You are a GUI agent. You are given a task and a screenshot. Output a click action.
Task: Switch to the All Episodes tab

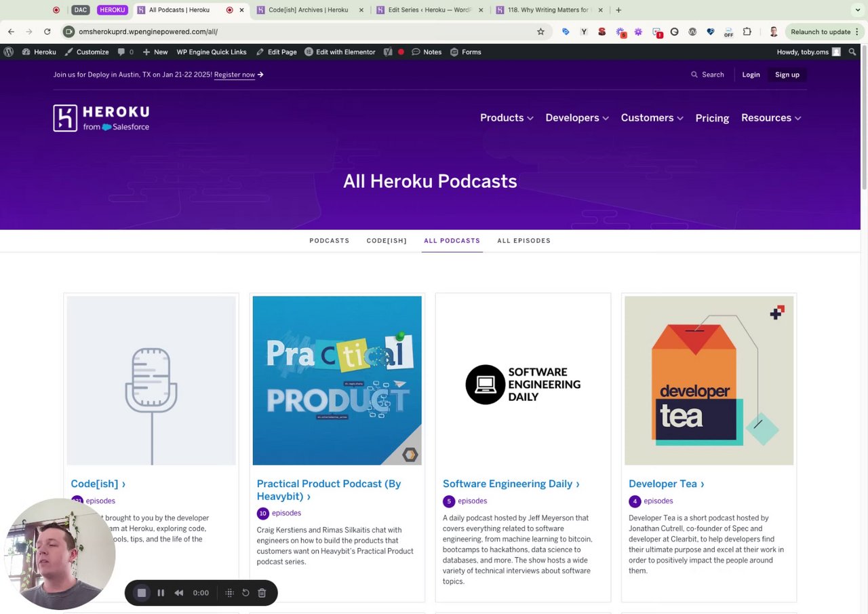coord(524,241)
